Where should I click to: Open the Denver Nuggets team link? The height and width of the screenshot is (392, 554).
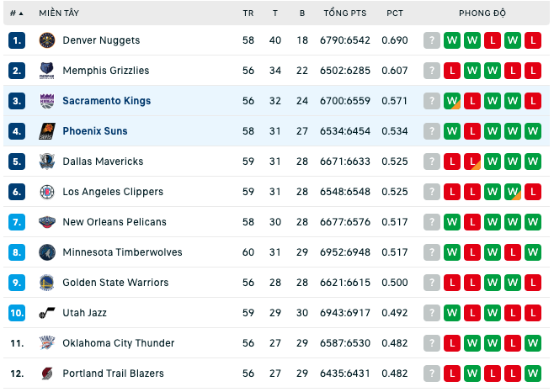click(x=101, y=40)
